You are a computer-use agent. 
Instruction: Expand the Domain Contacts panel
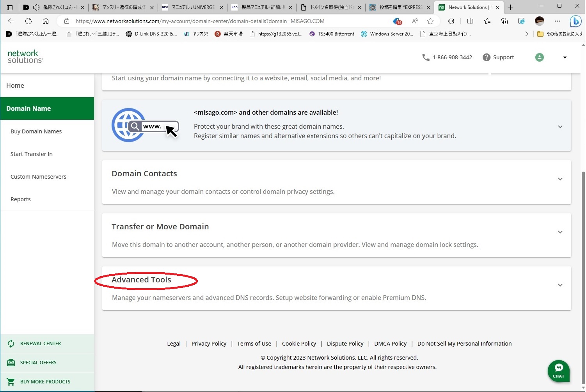point(560,179)
